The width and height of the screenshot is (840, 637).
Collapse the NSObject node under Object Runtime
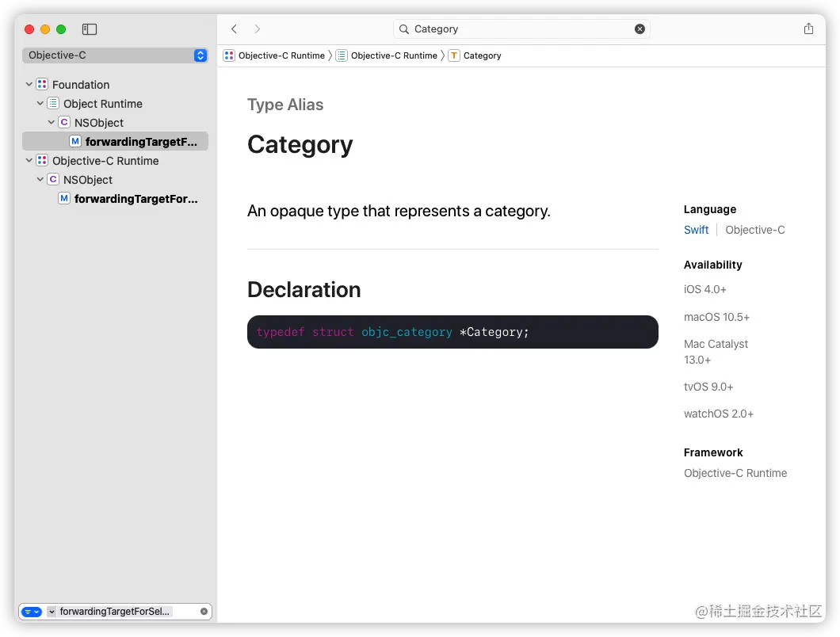point(52,123)
